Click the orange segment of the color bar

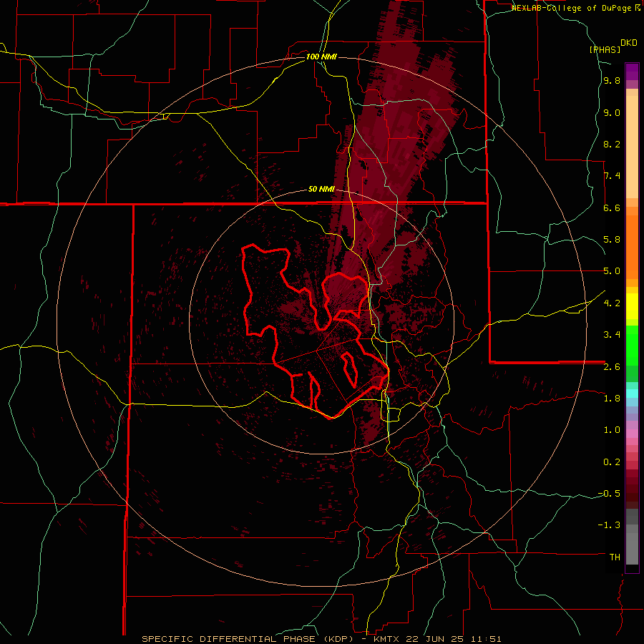tap(632, 247)
